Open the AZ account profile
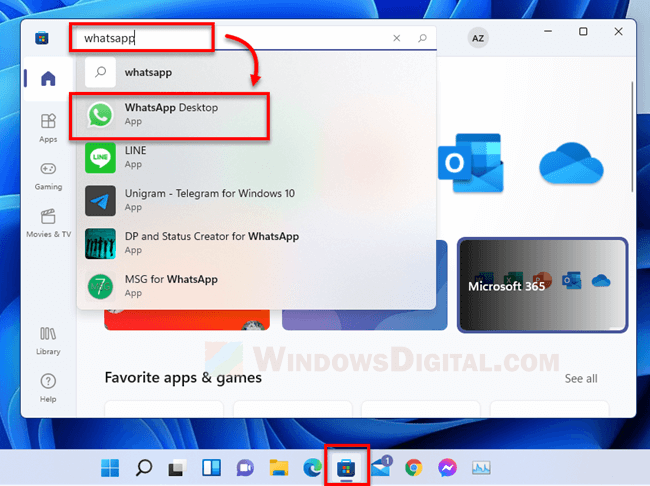The width and height of the screenshot is (650, 486). (x=478, y=38)
